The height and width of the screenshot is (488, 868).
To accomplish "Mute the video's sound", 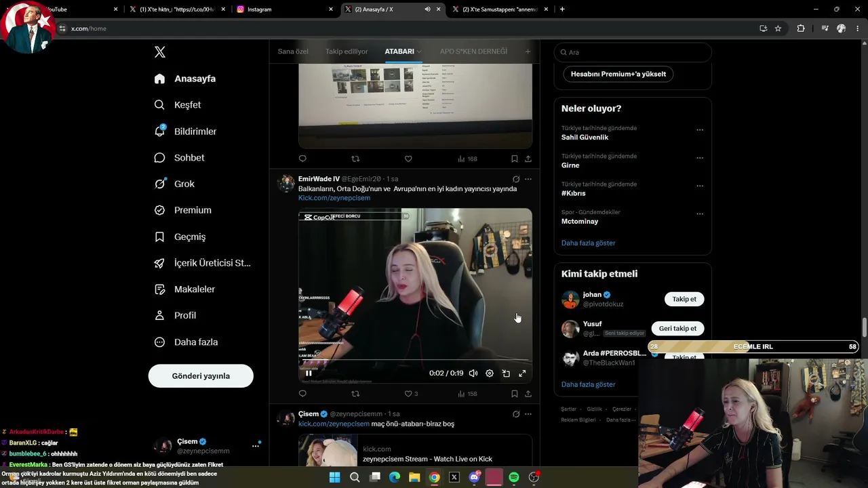I will pyautogui.click(x=473, y=373).
